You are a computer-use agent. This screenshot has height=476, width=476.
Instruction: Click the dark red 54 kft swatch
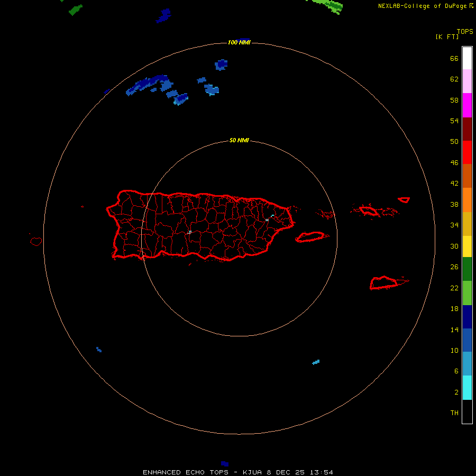click(467, 129)
